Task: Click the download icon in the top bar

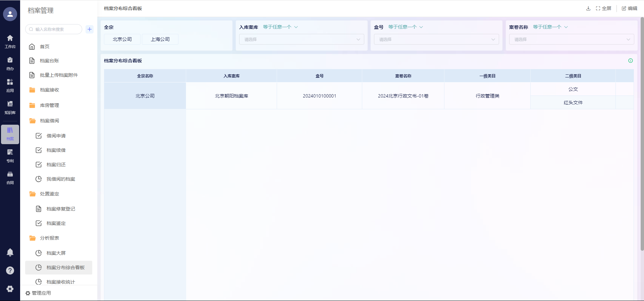Action: [x=588, y=8]
